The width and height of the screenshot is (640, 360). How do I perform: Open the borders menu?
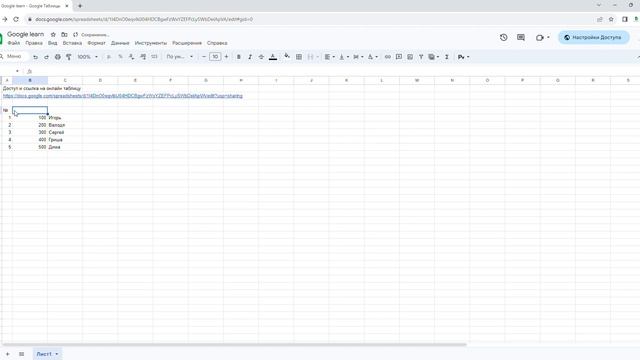[299, 57]
